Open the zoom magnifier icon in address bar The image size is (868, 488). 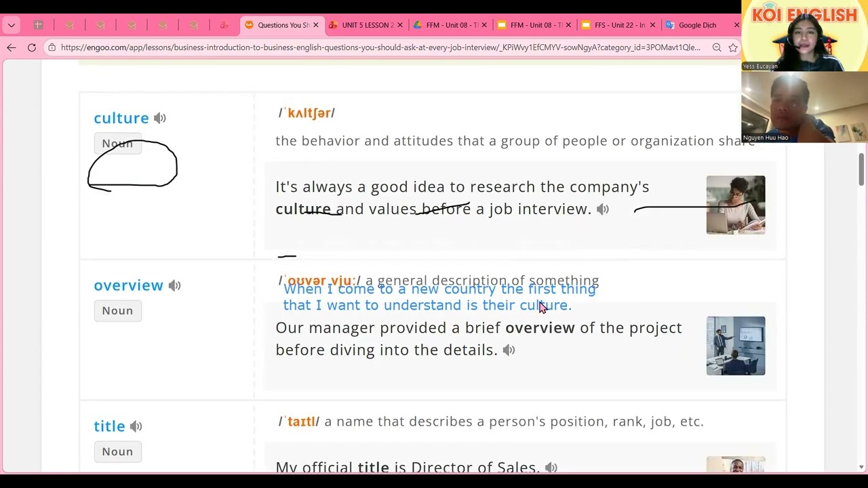pyautogui.click(x=717, y=47)
